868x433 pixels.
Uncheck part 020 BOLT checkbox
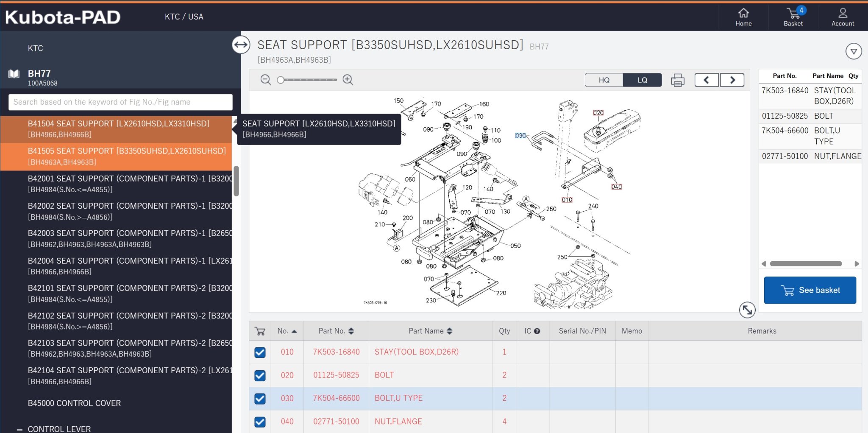pyautogui.click(x=260, y=376)
